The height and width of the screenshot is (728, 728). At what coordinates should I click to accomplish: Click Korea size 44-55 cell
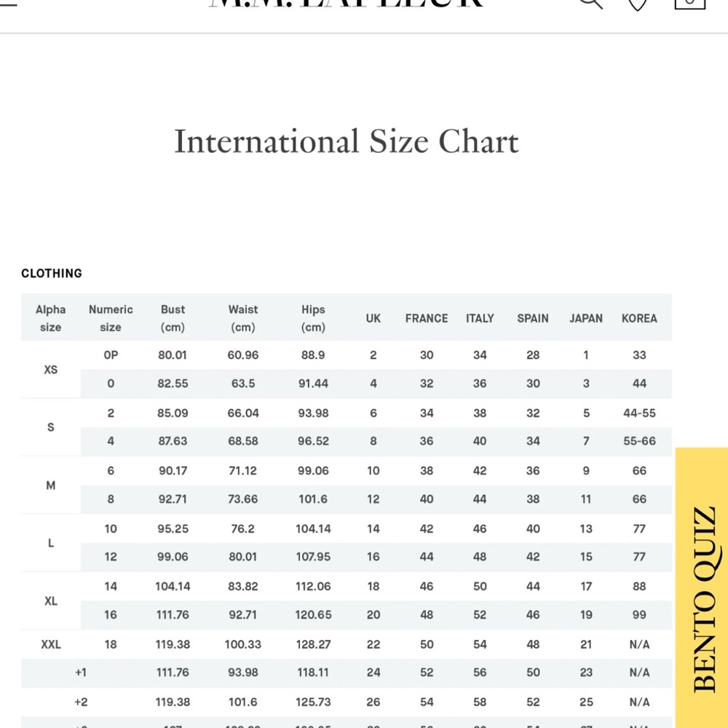tap(639, 413)
